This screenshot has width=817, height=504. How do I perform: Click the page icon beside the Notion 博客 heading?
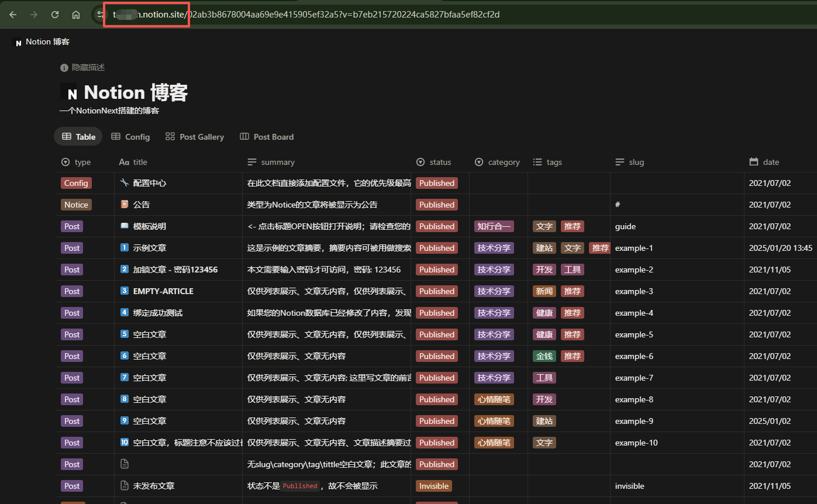tap(70, 92)
